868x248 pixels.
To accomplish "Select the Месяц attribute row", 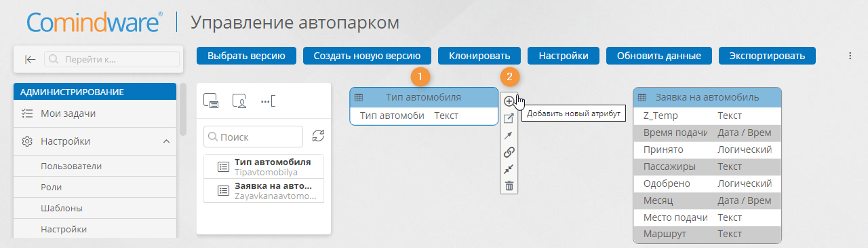I will click(707, 200).
